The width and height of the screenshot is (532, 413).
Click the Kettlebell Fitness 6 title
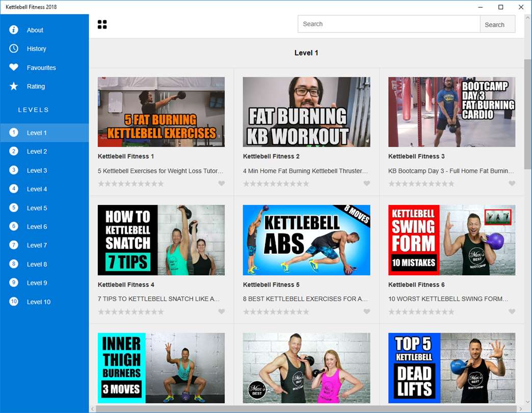416,285
